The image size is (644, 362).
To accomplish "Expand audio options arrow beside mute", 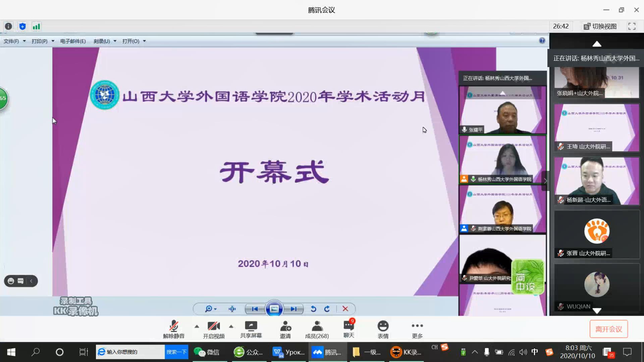I will click(197, 326).
